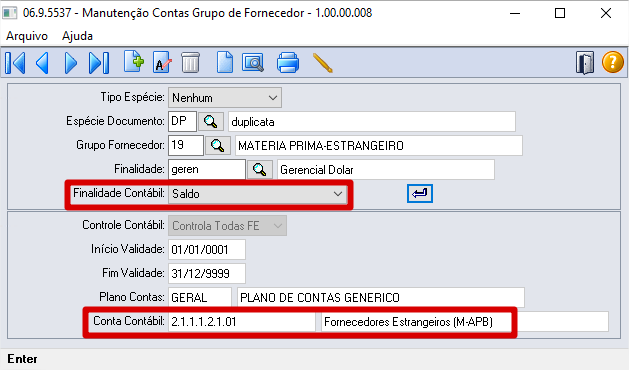Screen dimensions: 629x370
Task: Click the application icon in title bar
Action: click(10, 13)
